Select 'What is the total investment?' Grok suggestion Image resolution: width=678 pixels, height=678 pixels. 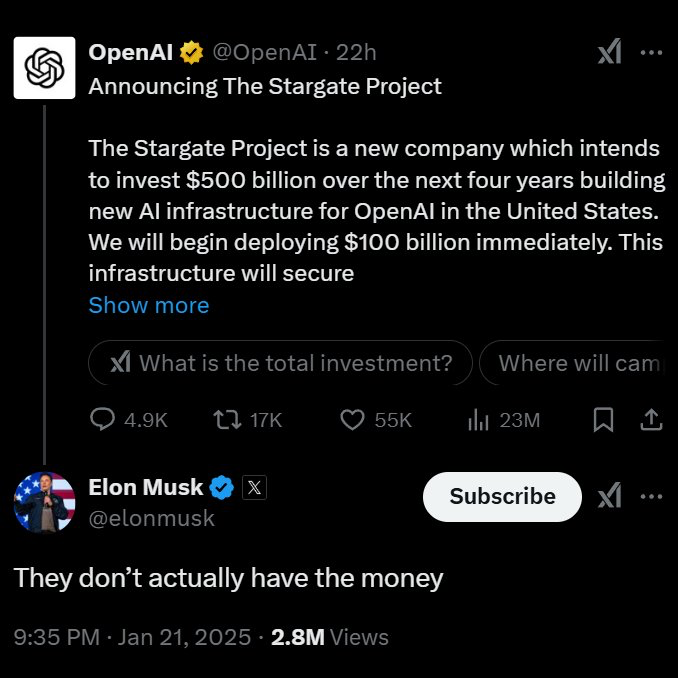point(280,363)
